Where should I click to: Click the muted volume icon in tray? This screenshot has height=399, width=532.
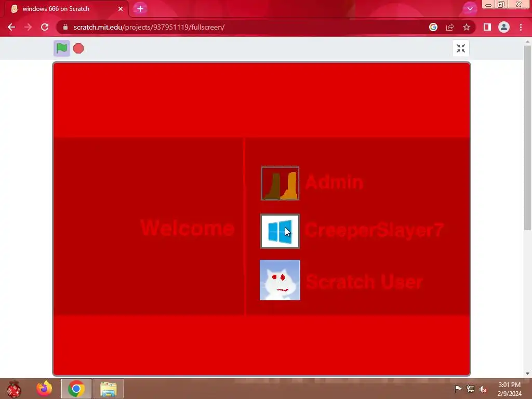(x=483, y=389)
